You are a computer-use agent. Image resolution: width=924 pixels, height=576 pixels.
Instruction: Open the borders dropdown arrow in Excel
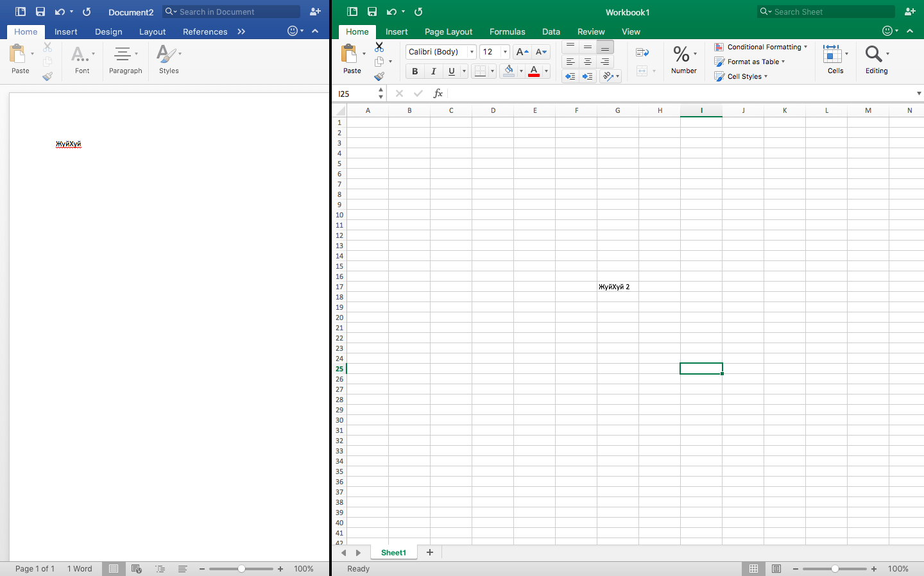click(x=492, y=71)
